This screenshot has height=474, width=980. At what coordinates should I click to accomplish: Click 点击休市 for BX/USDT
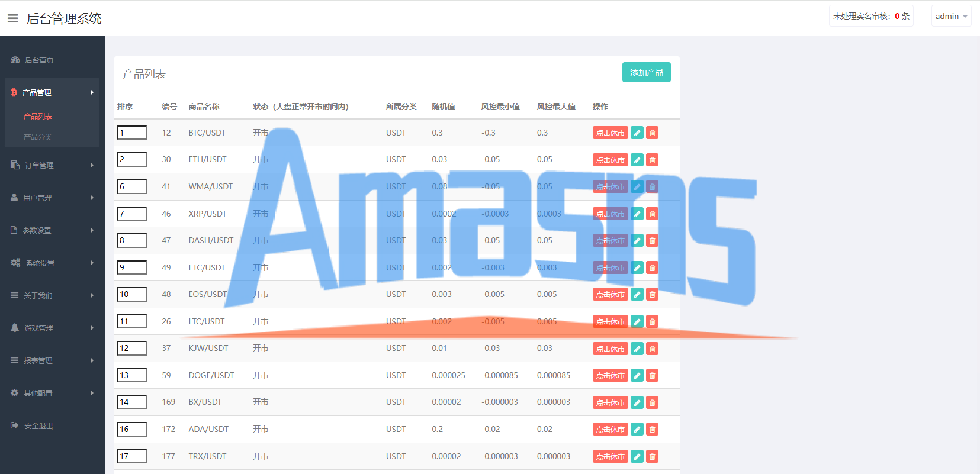point(611,402)
